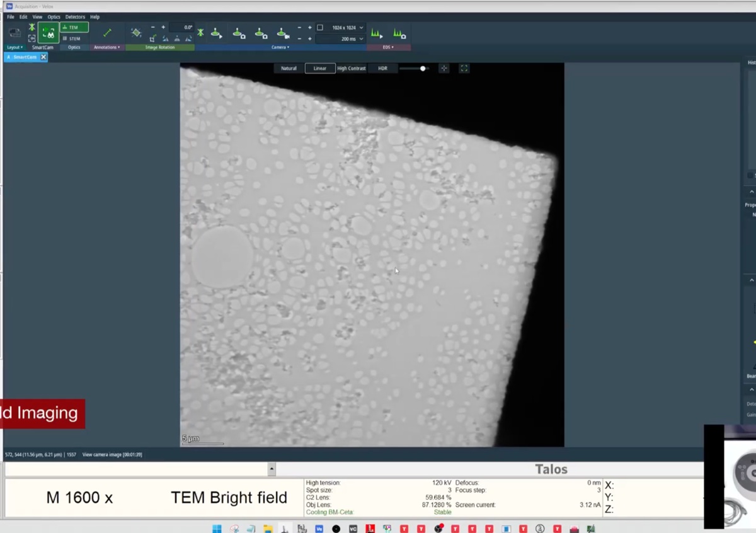Click the SmartCam binoculars view button
756x533 pixels.
48,33
